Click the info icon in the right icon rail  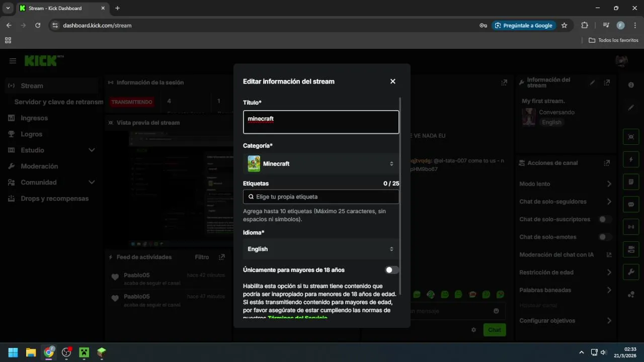(631, 85)
